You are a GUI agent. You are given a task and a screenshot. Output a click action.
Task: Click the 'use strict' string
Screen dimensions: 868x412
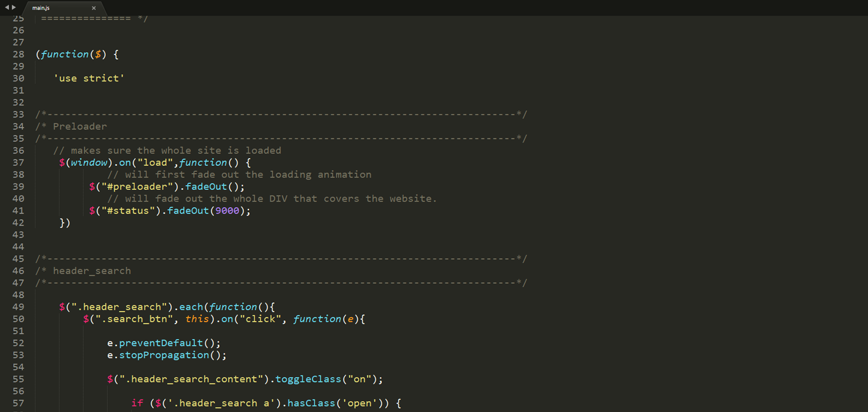pyautogui.click(x=89, y=78)
